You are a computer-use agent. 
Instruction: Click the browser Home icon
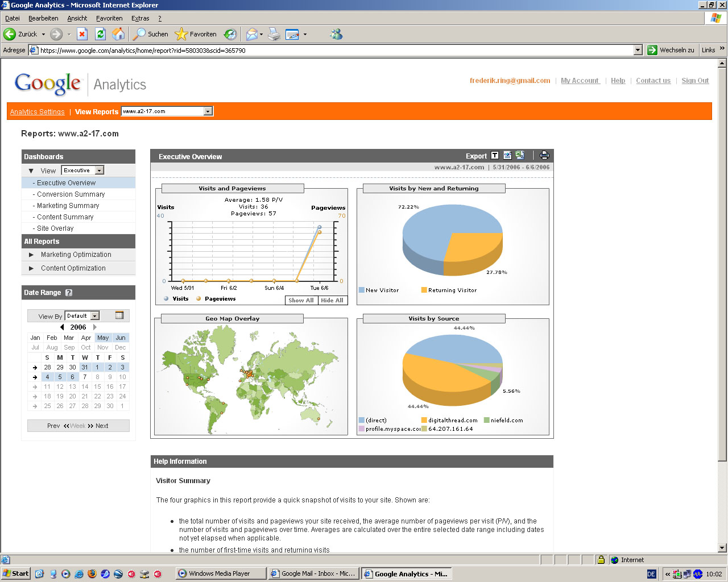pos(118,34)
